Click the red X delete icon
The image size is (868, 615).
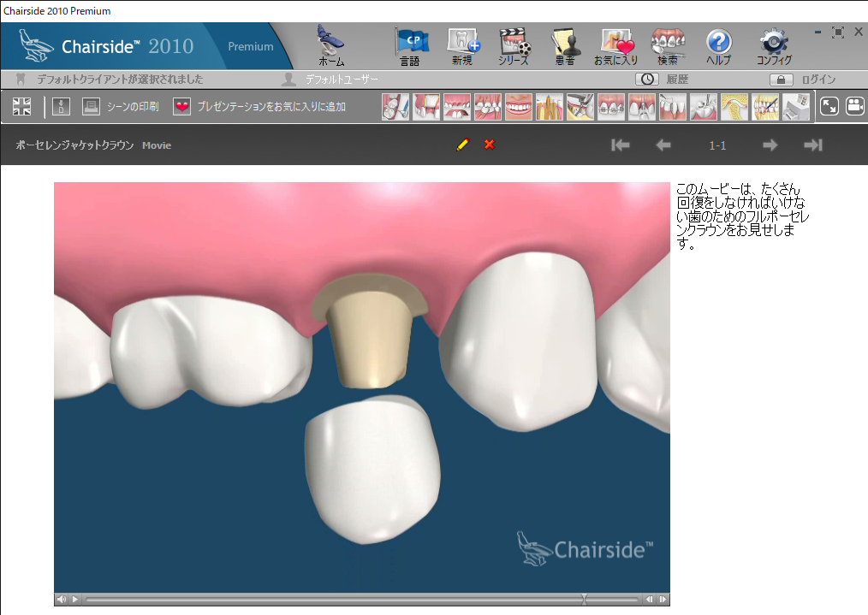point(490,145)
